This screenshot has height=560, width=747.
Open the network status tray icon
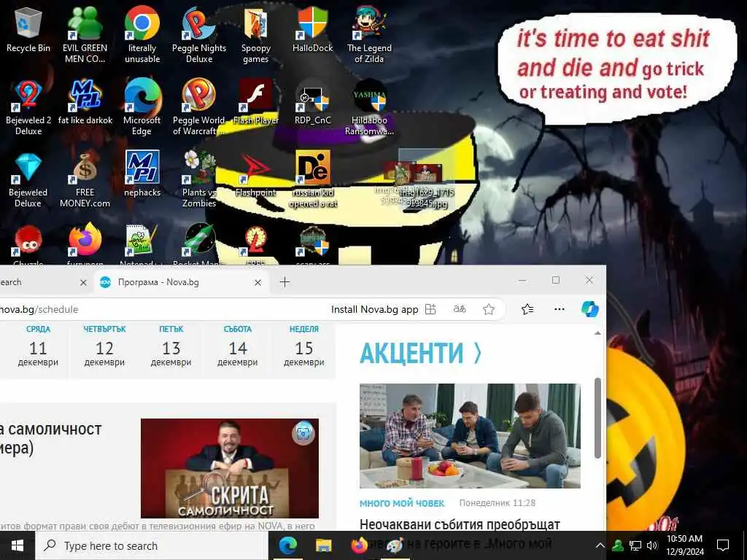click(635, 545)
